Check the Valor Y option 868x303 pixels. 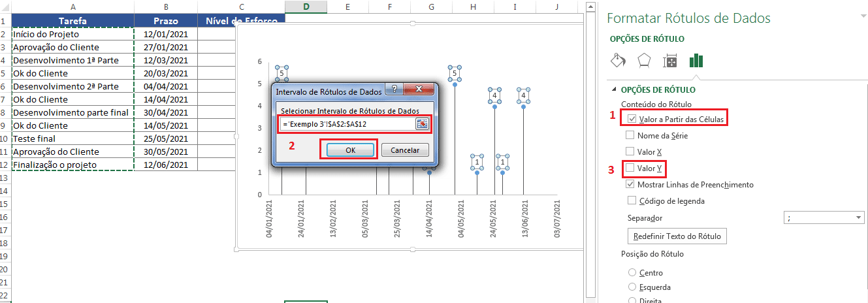630,168
